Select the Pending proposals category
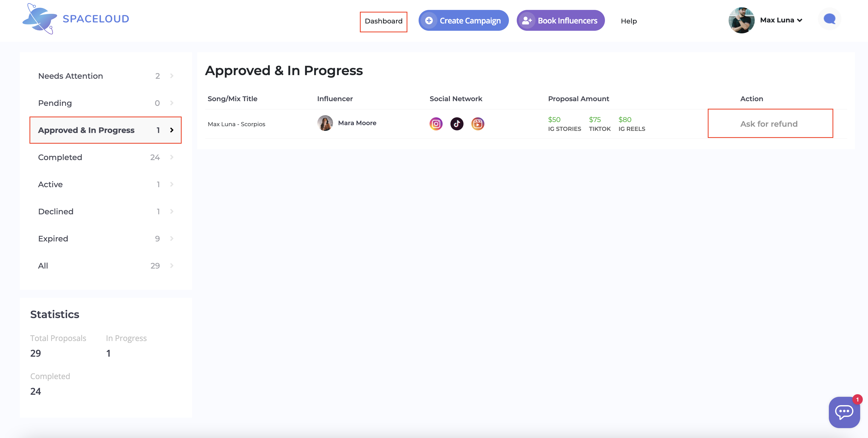This screenshot has width=868, height=438. 106,103
